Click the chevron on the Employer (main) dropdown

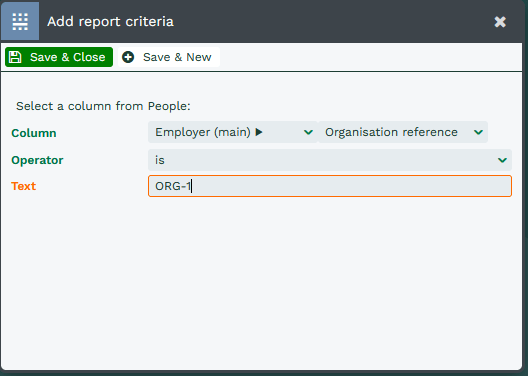[308, 132]
